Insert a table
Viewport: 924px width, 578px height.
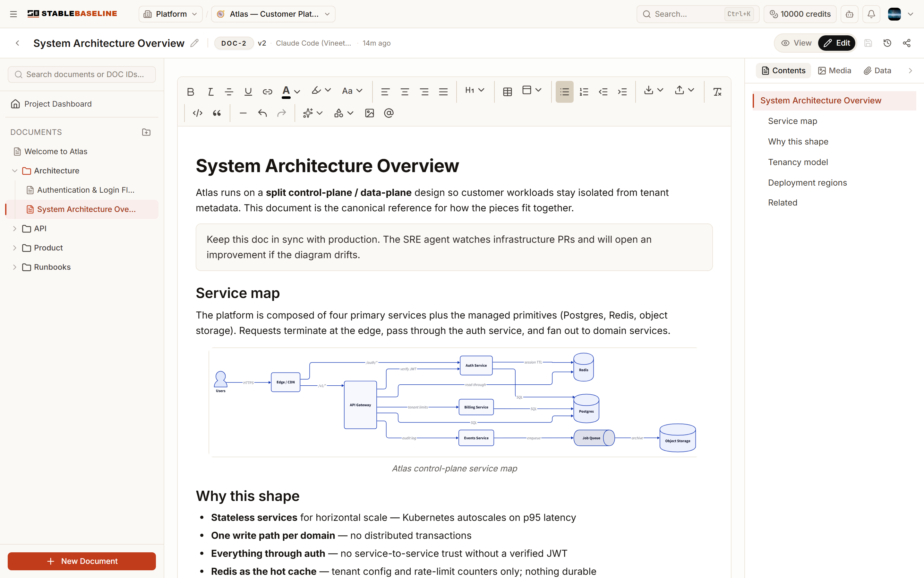click(508, 92)
